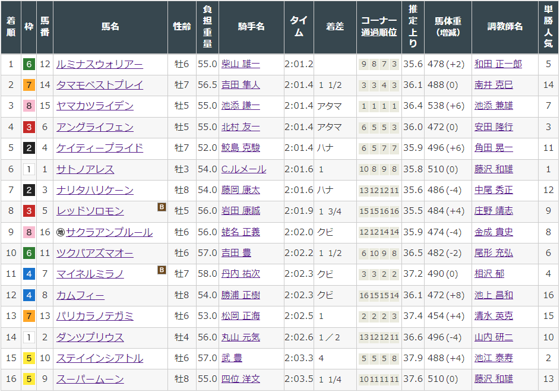Image resolution: width=560 pixels, height=392 pixels.
Task: Open jockey 池添 謙一 page
Action: click(241, 106)
